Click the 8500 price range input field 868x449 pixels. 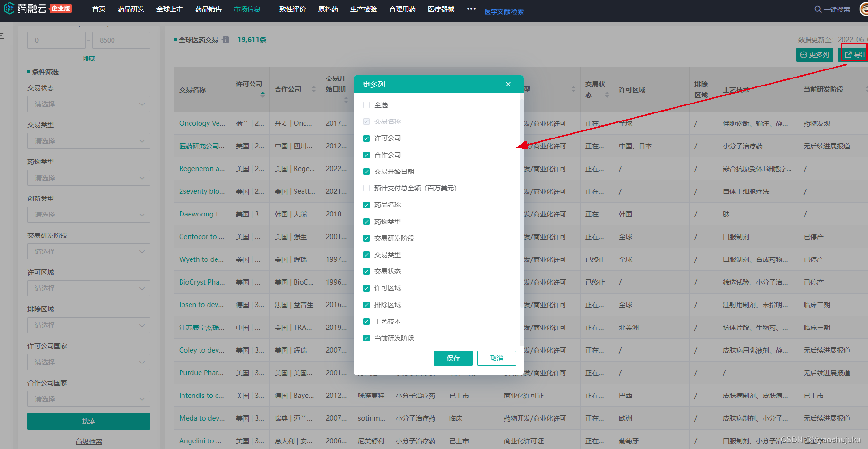121,40
